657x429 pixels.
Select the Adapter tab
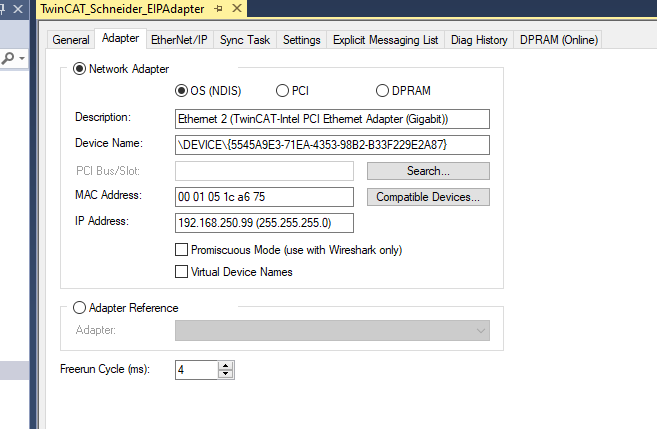(120, 38)
